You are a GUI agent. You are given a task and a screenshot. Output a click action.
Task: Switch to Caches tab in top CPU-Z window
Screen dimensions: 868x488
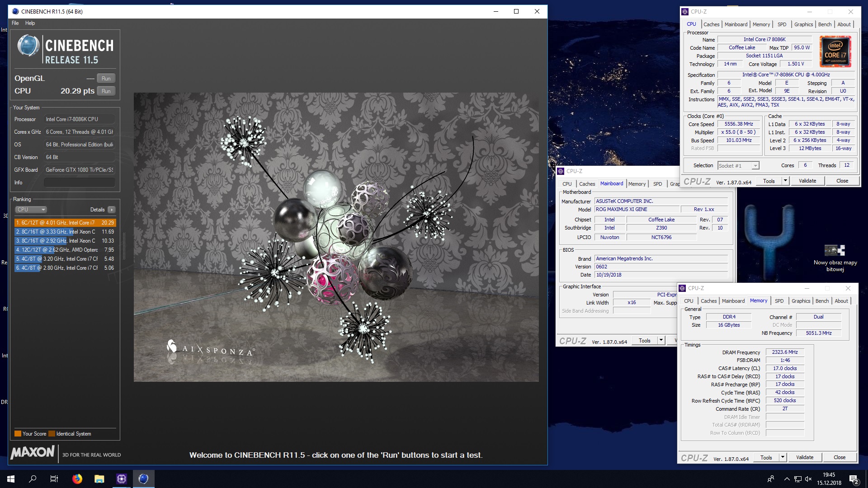click(711, 24)
